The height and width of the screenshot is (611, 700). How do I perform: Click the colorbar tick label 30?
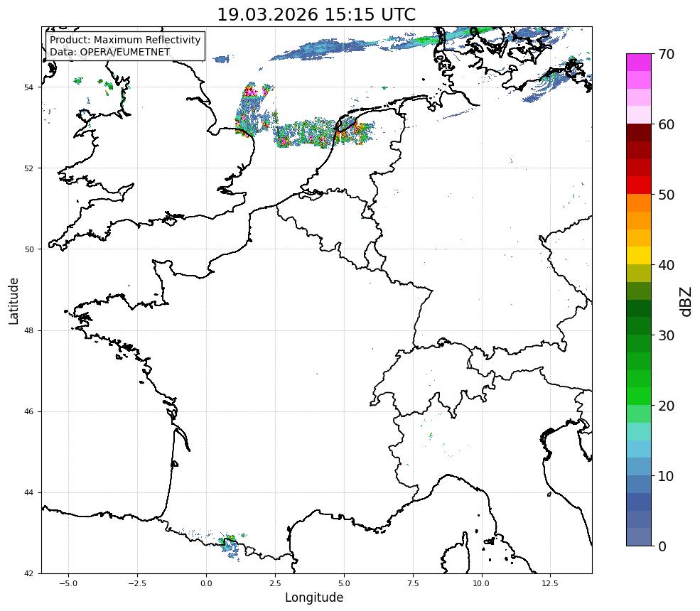666,335
